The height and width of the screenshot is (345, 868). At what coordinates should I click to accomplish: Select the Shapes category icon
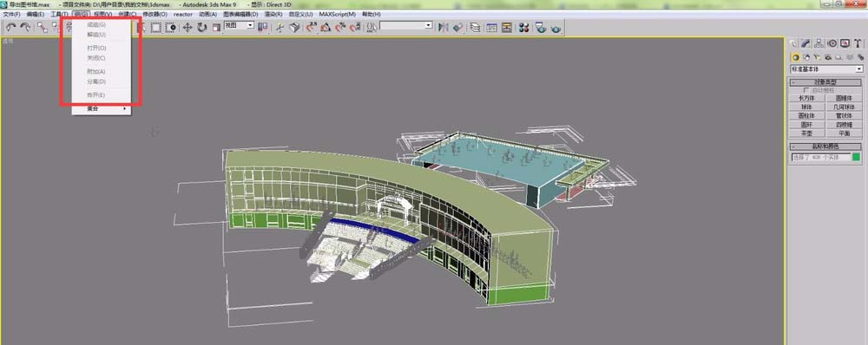[x=806, y=57]
